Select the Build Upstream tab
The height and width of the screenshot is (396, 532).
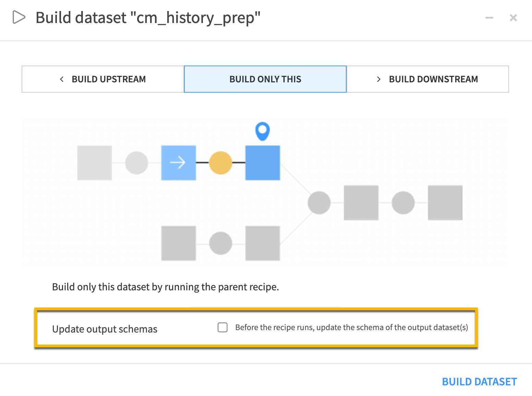tap(103, 79)
